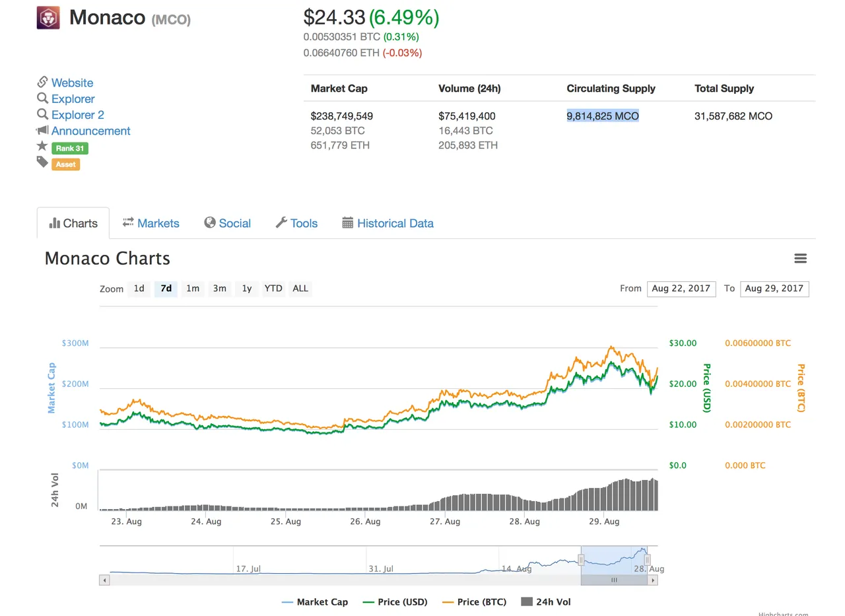Click the link icon beside Website

pyautogui.click(x=42, y=82)
